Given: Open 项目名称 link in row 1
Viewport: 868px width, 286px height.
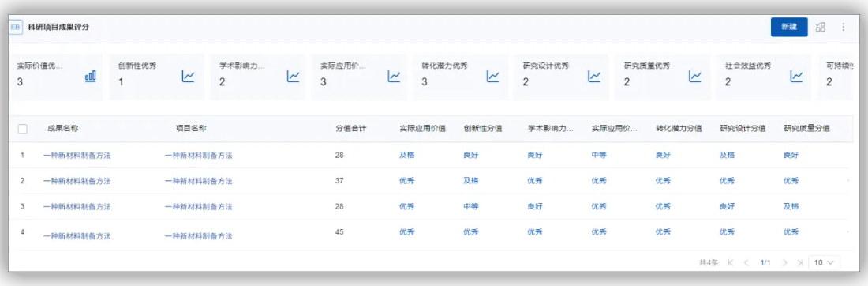Looking at the screenshot, I should [x=198, y=155].
